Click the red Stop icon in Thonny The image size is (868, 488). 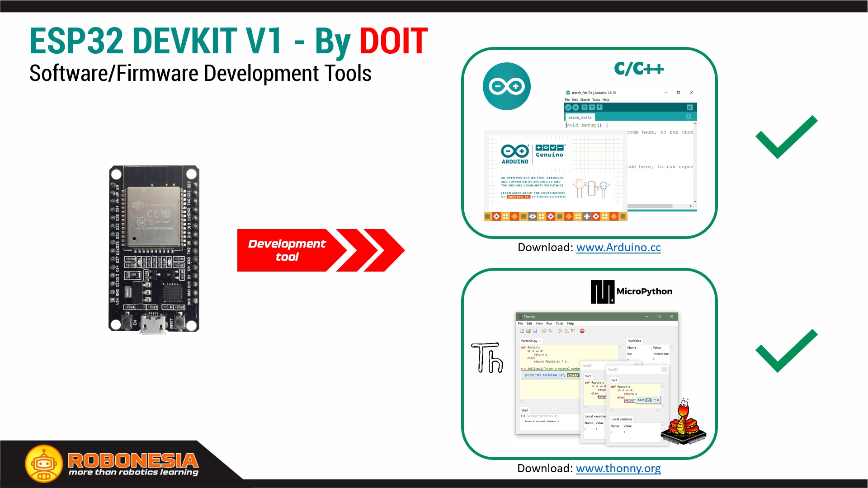coord(582,331)
